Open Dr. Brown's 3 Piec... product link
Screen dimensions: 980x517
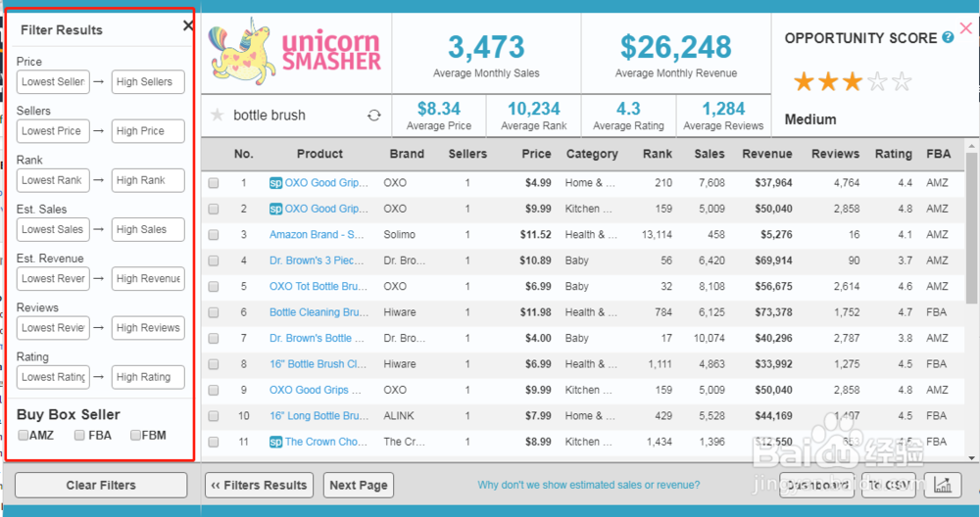pyautogui.click(x=317, y=260)
